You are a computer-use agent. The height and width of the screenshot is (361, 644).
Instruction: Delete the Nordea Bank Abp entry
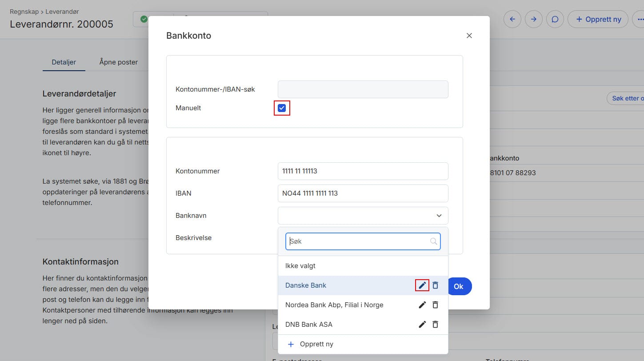click(436, 305)
